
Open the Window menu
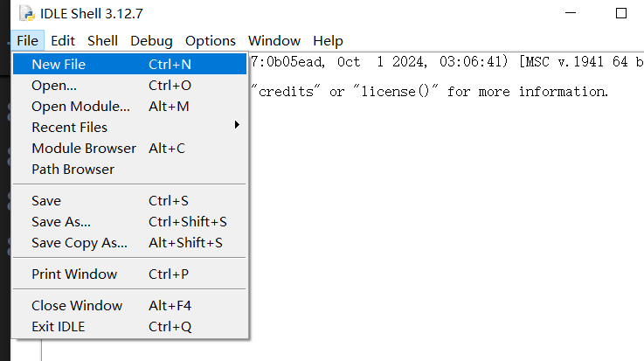point(274,40)
